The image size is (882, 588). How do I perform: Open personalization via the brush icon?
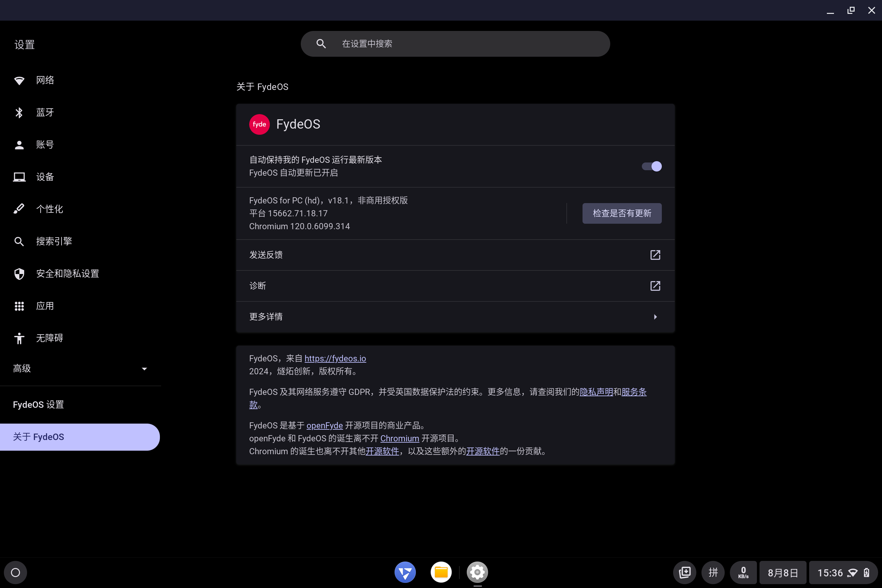pos(19,209)
